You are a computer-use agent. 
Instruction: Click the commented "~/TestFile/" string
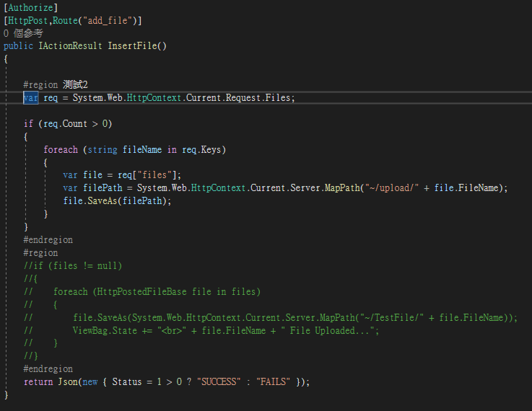[392, 317]
